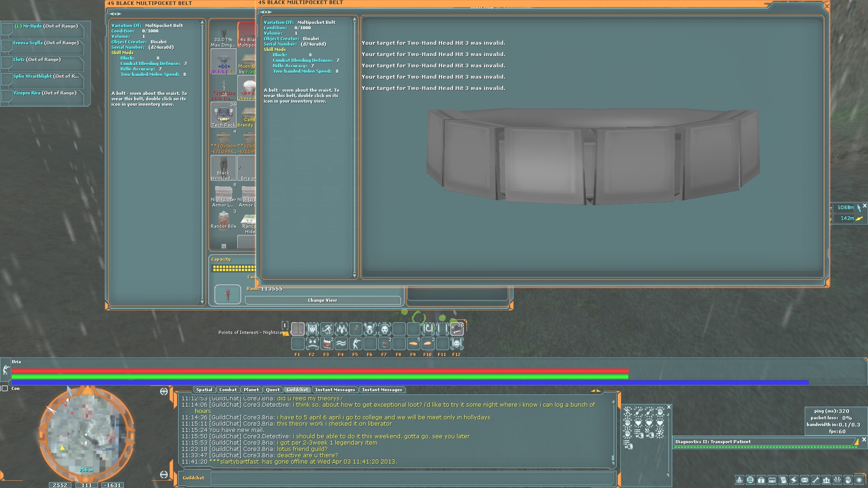Screen dimensions: 868x488
Task: Zoom in the radar with the plus button
Action: click(164, 392)
